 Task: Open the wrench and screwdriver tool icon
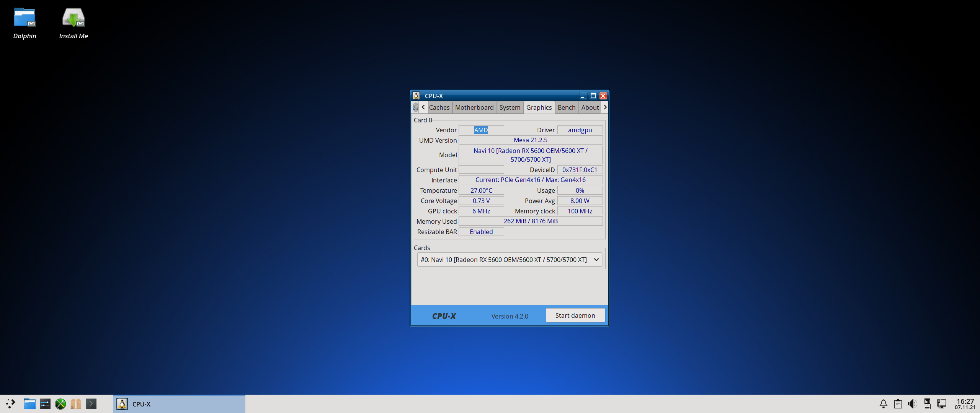click(x=60, y=404)
